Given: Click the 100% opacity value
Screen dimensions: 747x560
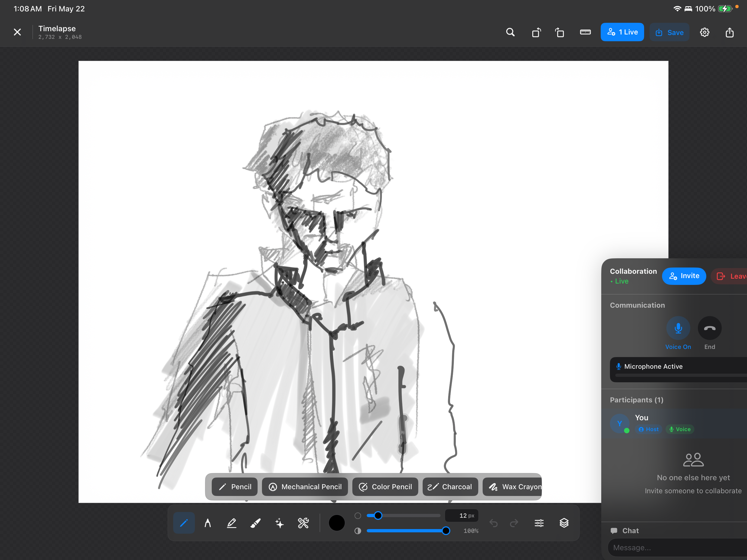Looking at the screenshot, I should coord(471,531).
